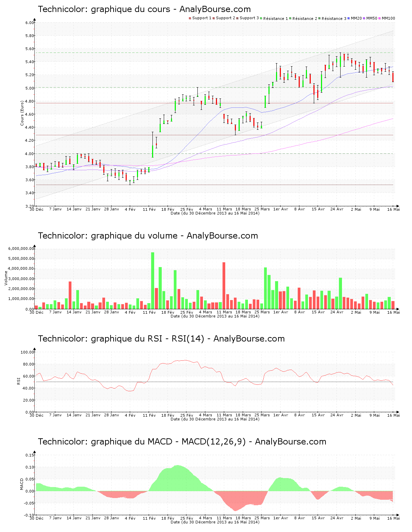This screenshot has width=412, height=532.
Task: Click the '3.20' value on the price axis
Action: pyautogui.click(x=30, y=206)
